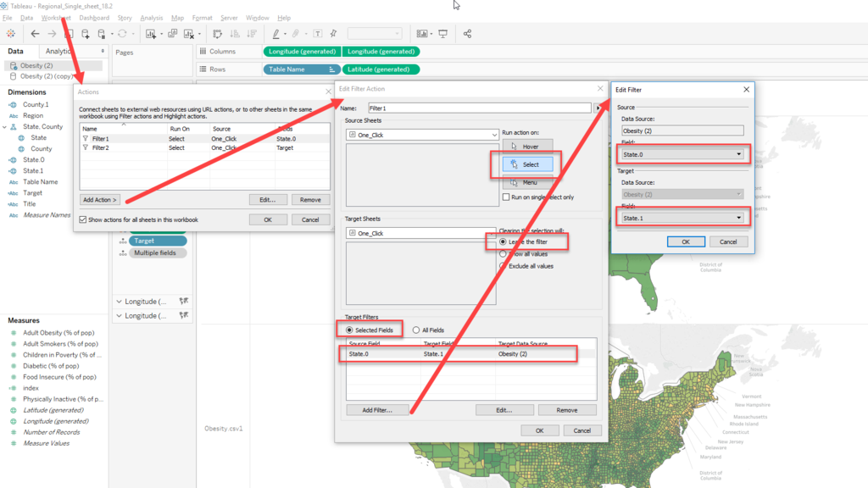868x488 pixels.
Task: Open the Analysis menu
Action: pos(151,18)
